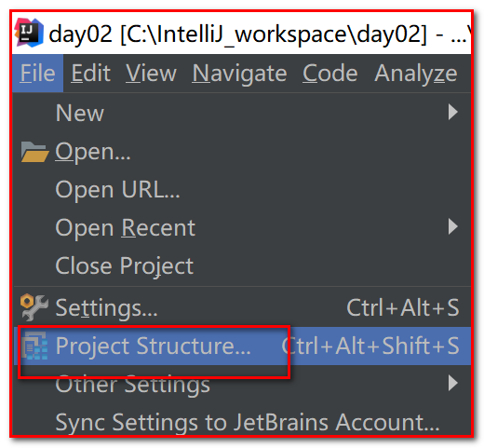Select Open... in the File menu
The height and width of the screenshot is (448, 484).
pyautogui.click(x=242, y=152)
